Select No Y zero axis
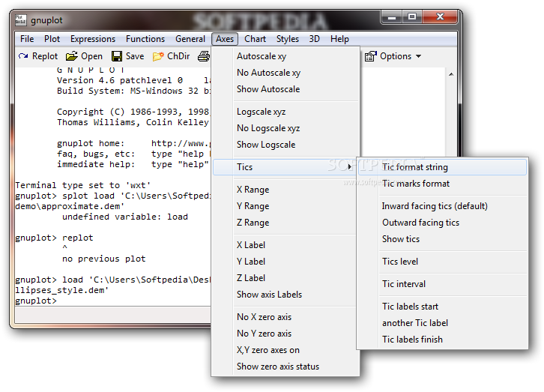The height and width of the screenshot is (392, 544). [x=285, y=334]
